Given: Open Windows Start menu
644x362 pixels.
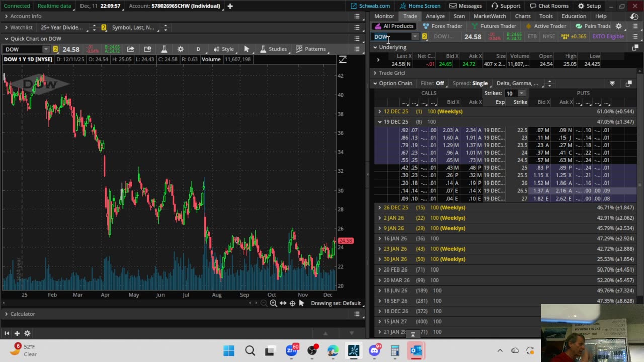Looking at the screenshot, I should pos(229,350).
